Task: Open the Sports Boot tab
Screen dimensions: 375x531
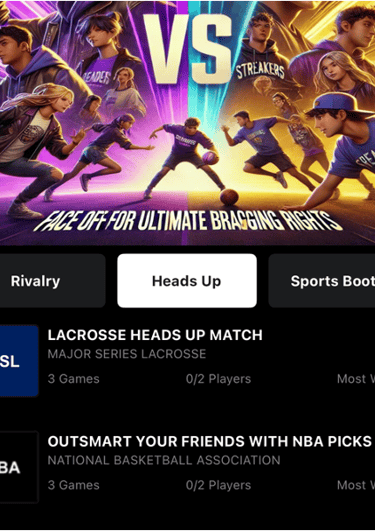Action: click(322, 281)
